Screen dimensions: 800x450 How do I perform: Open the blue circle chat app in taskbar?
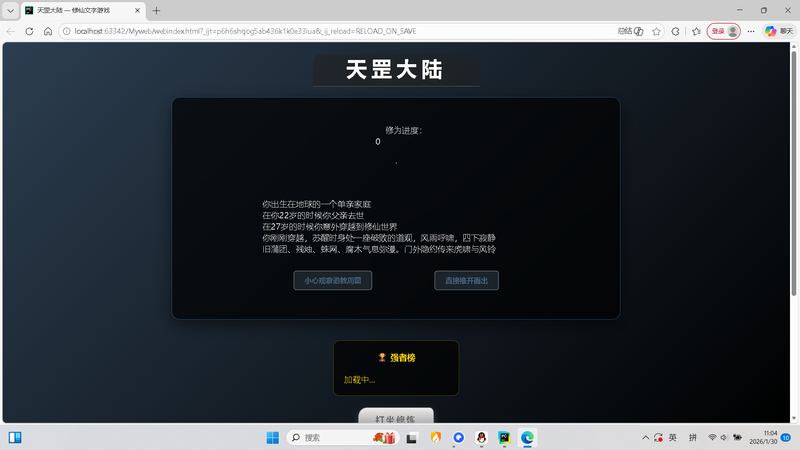(459, 438)
